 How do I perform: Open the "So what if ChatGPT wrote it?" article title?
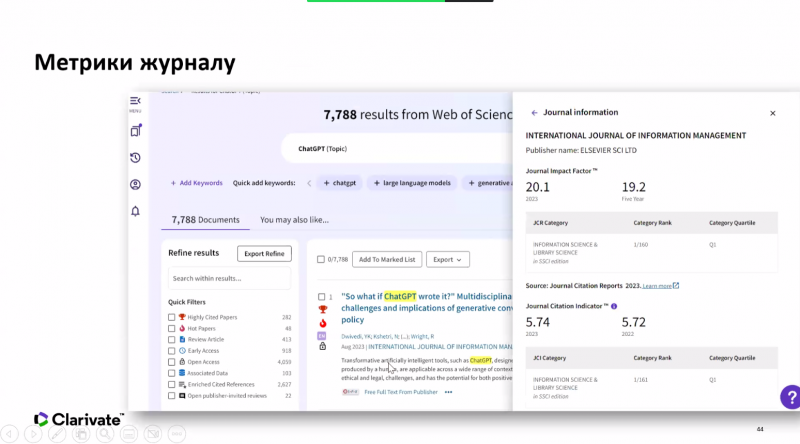tap(427, 308)
